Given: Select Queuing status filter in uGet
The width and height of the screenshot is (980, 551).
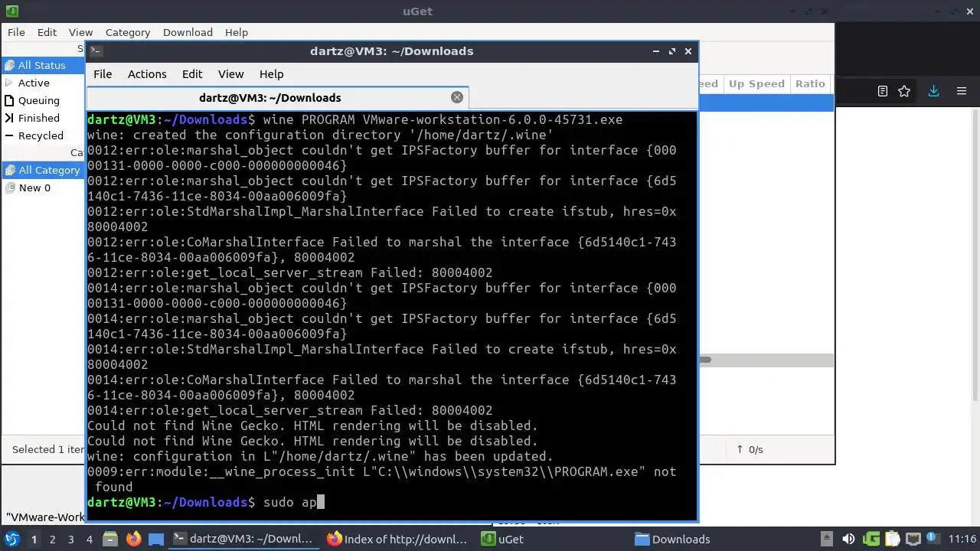Looking at the screenshot, I should [44, 100].
